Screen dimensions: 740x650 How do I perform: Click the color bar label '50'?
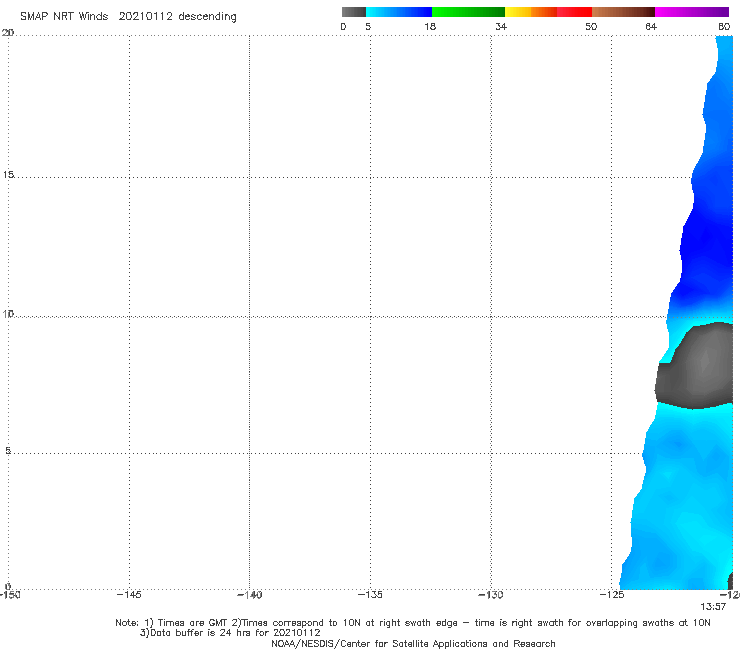point(591,26)
